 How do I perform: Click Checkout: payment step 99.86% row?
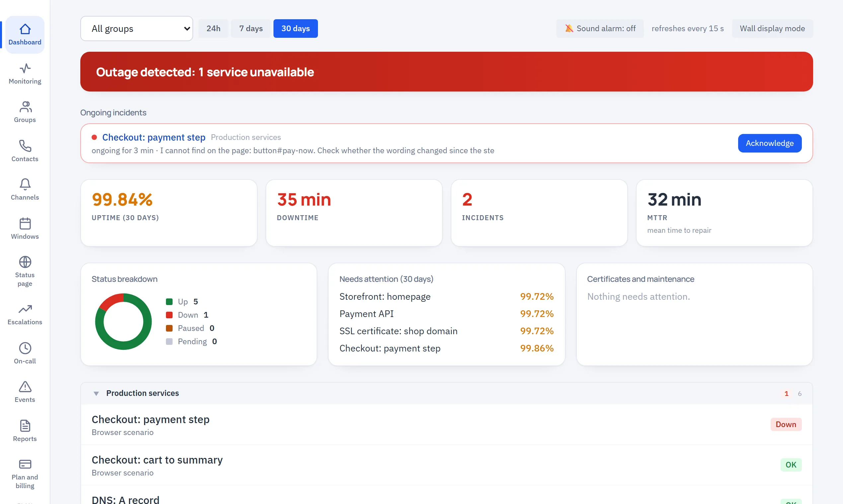point(446,348)
